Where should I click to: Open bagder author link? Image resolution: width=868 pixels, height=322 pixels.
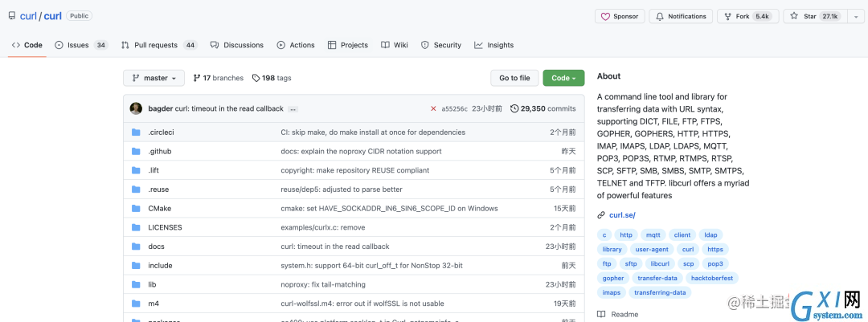(161, 108)
